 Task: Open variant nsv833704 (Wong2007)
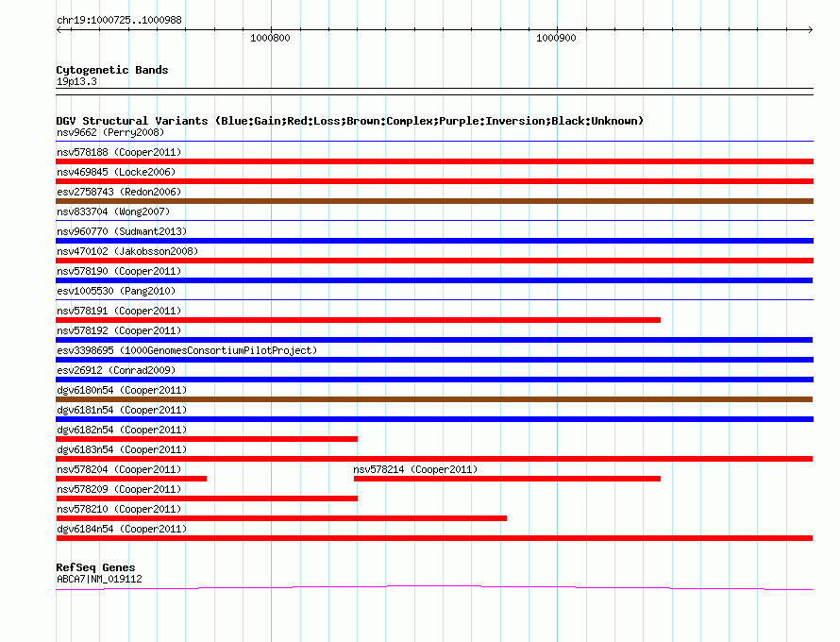coord(113,211)
